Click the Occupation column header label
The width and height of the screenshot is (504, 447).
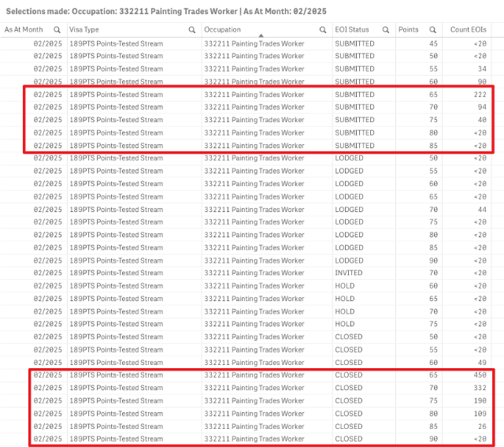(223, 29)
